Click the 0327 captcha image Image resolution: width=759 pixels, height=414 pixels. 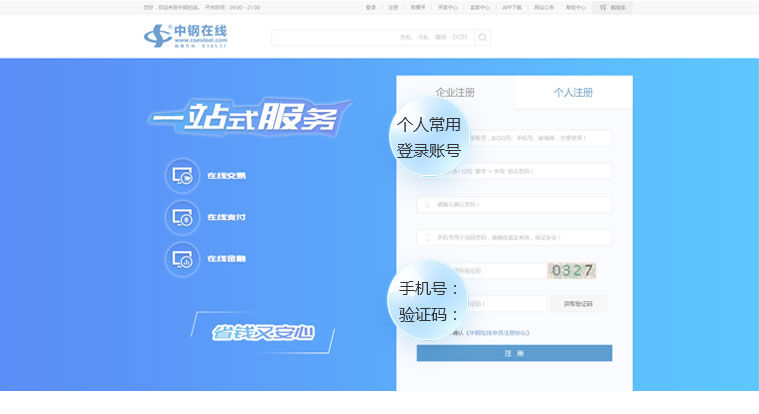pos(571,270)
